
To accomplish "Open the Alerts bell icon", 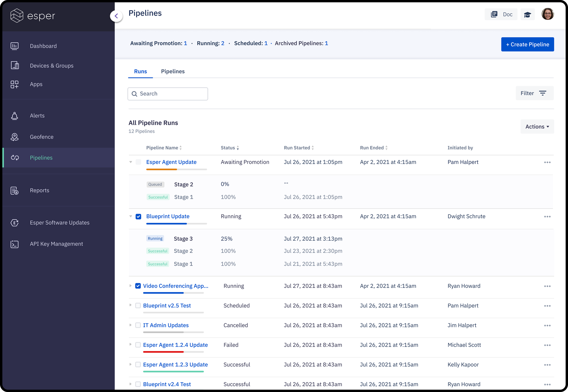I will pyautogui.click(x=15, y=116).
